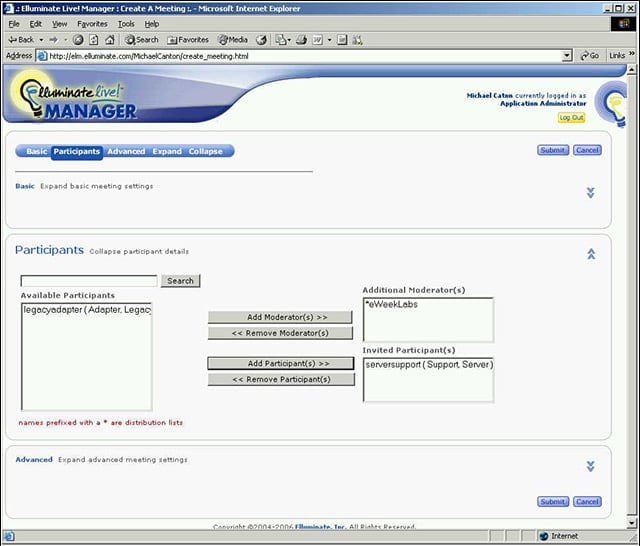Switch to the Advanced tab
This screenshot has width=640, height=546.
(126, 151)
